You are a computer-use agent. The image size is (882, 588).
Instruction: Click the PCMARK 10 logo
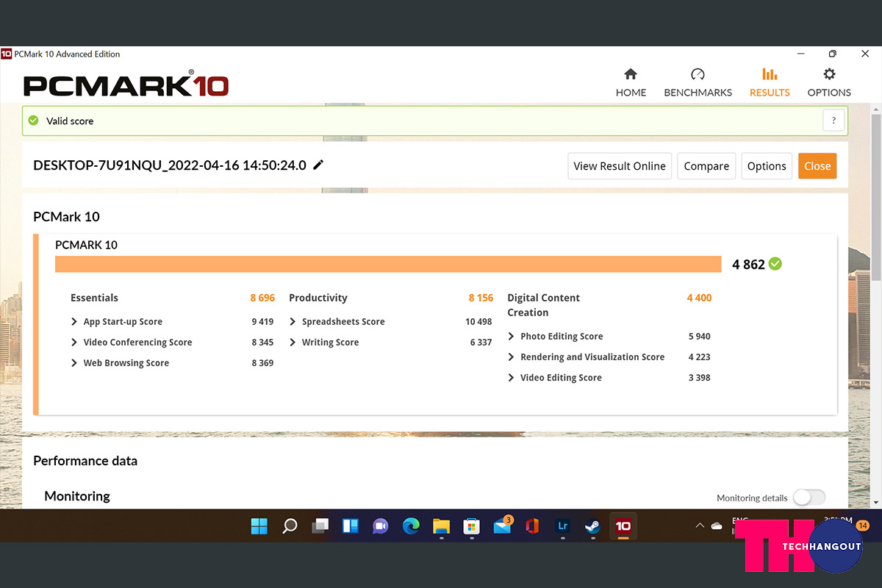coord(126,84)
